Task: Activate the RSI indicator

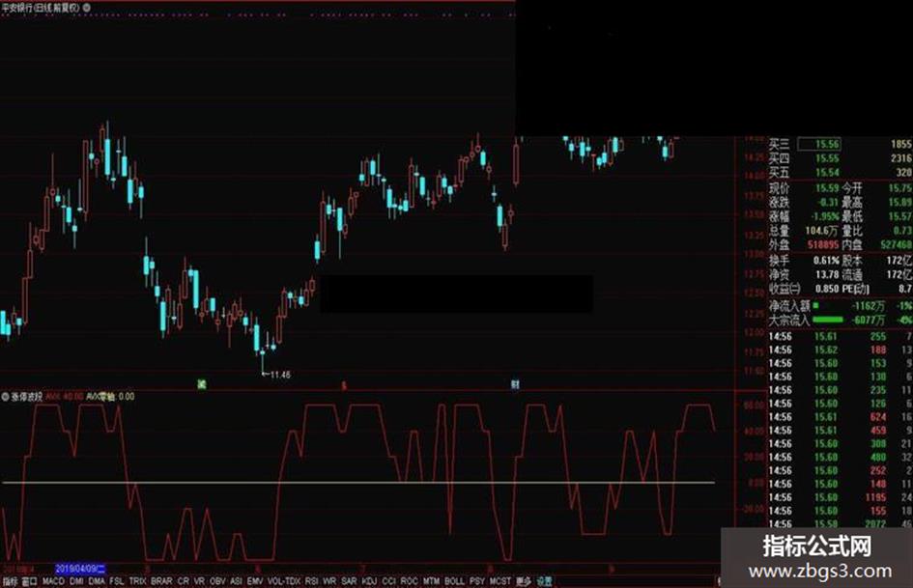Action: (x=311, y=581)
